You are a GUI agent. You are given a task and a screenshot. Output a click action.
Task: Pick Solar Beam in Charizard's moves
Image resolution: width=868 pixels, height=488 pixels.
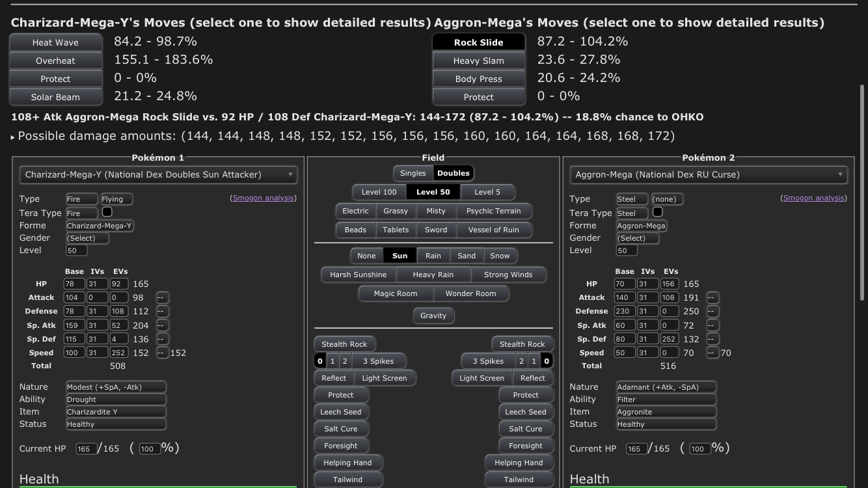(x=55, y=97)
